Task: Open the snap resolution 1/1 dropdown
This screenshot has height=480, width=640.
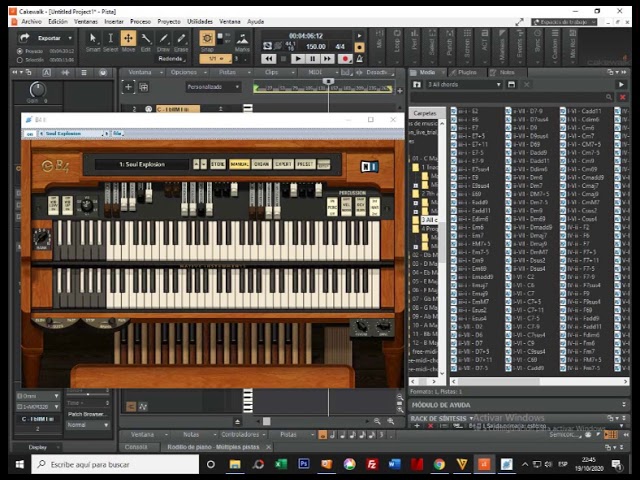Action: pos(216,59)
